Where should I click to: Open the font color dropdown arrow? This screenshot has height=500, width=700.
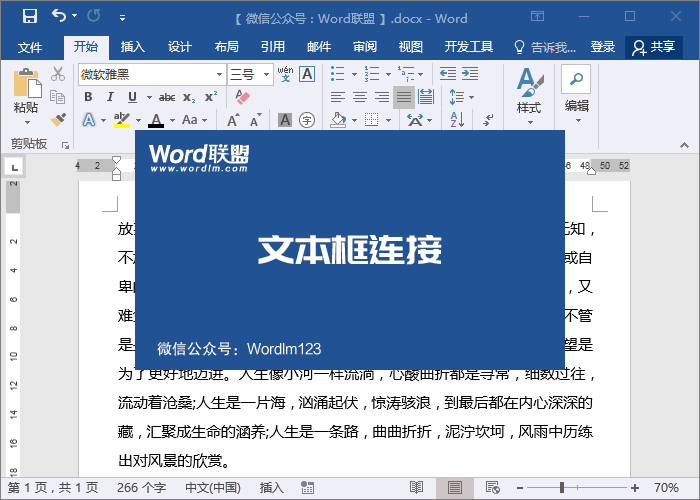point(172,120)
